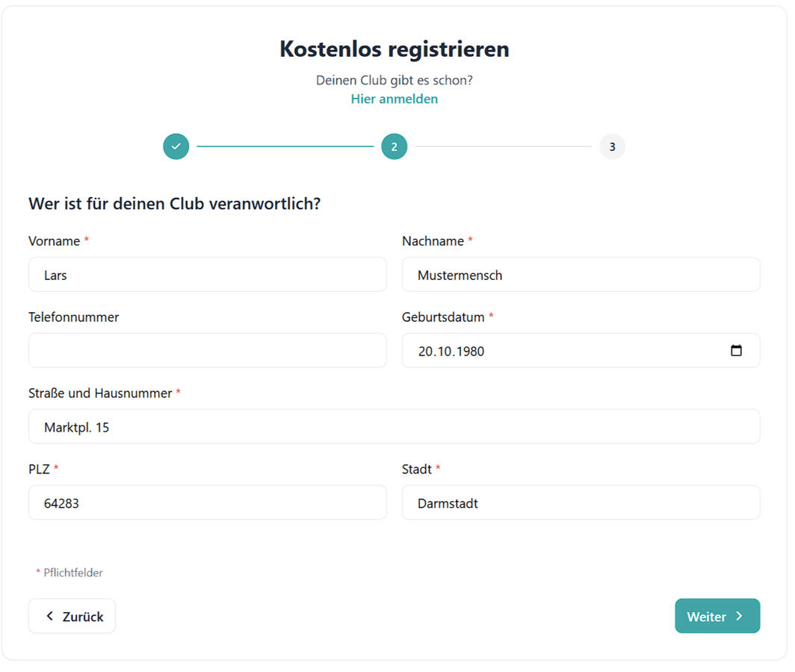
Task: Edit the street field showing Marktpl. 15
Action: [394, 427]
